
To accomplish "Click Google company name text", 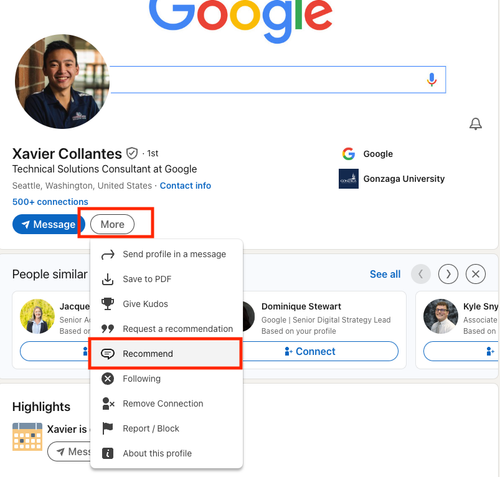I will pyautogui.click(x=378, y=154).
